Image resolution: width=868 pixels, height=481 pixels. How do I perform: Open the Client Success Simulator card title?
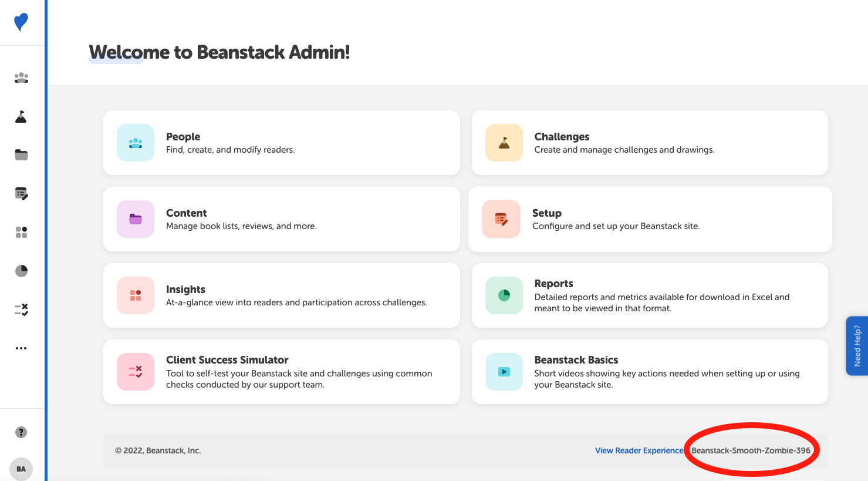pos(227,359)
